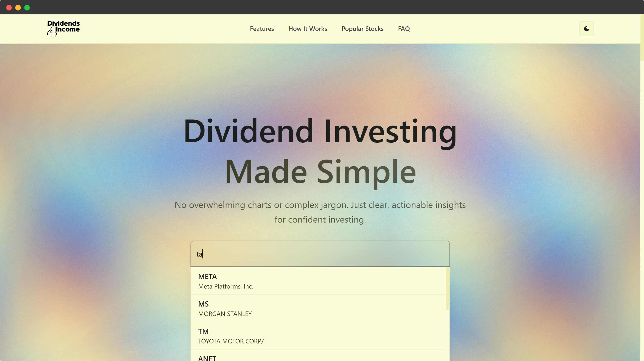Image resolution: width=644 pixels, height=361 pixels.
Task: Click the red window close button
Action: pyautogui.click(x=9, y=7)
